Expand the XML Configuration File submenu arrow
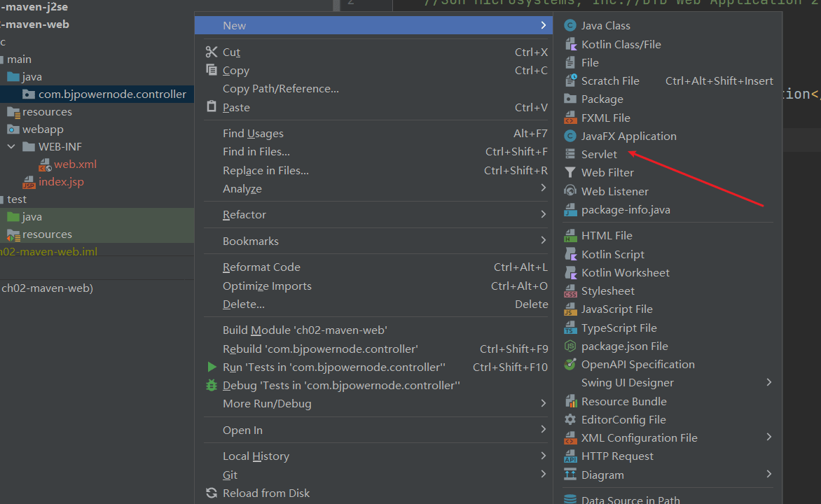The height and width of the screenshot is (504, 821). point(768,437)
